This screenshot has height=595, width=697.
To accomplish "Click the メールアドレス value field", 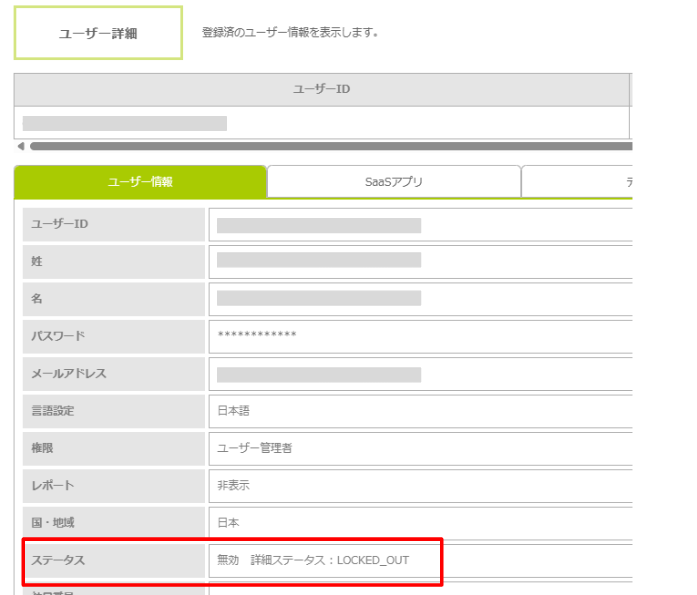I will pyautogui.click(x=420, y=374).
